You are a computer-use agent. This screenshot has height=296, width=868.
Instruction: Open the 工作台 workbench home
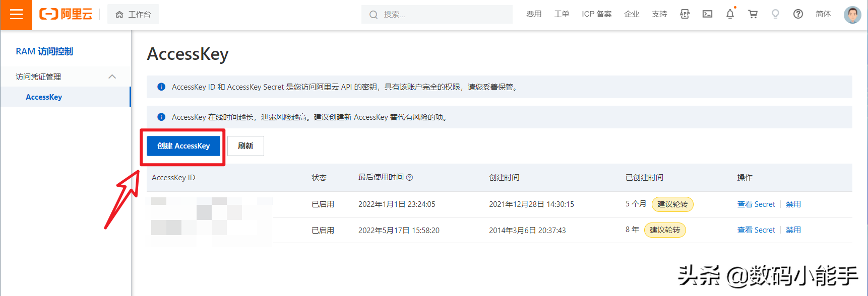[x=133, y=15]
